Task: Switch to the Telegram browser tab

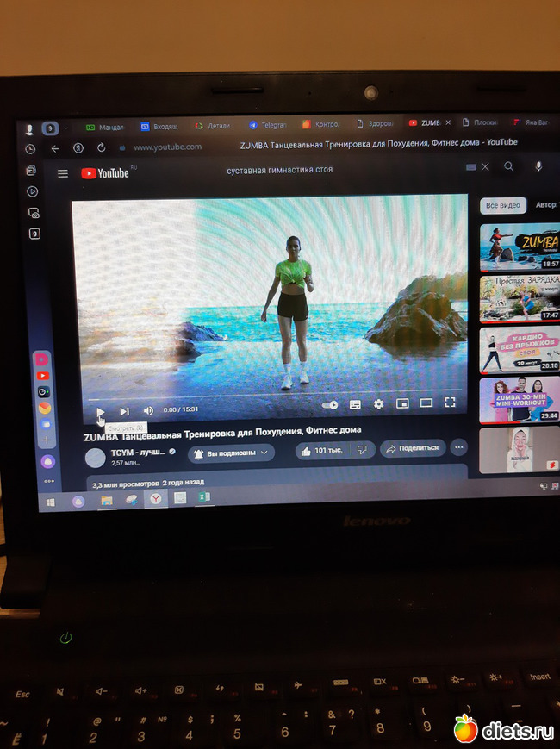Action: [x=268, y=126]
